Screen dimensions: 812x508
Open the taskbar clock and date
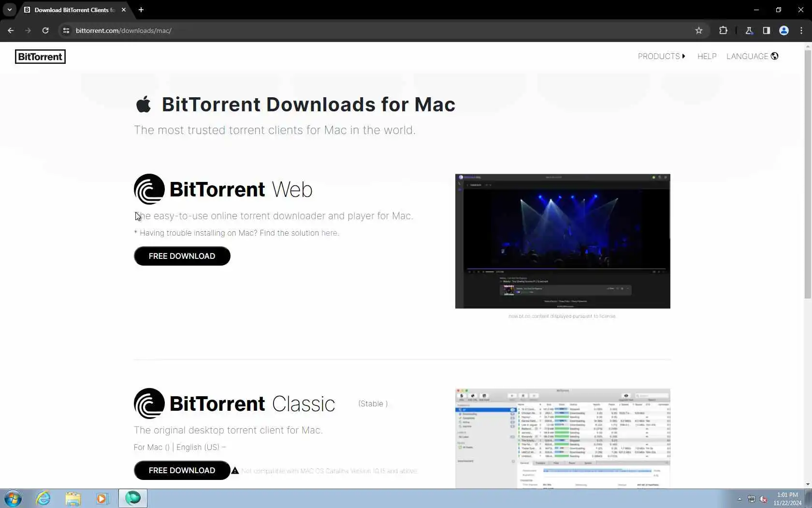pyautogui.click(x=787, y=499)
